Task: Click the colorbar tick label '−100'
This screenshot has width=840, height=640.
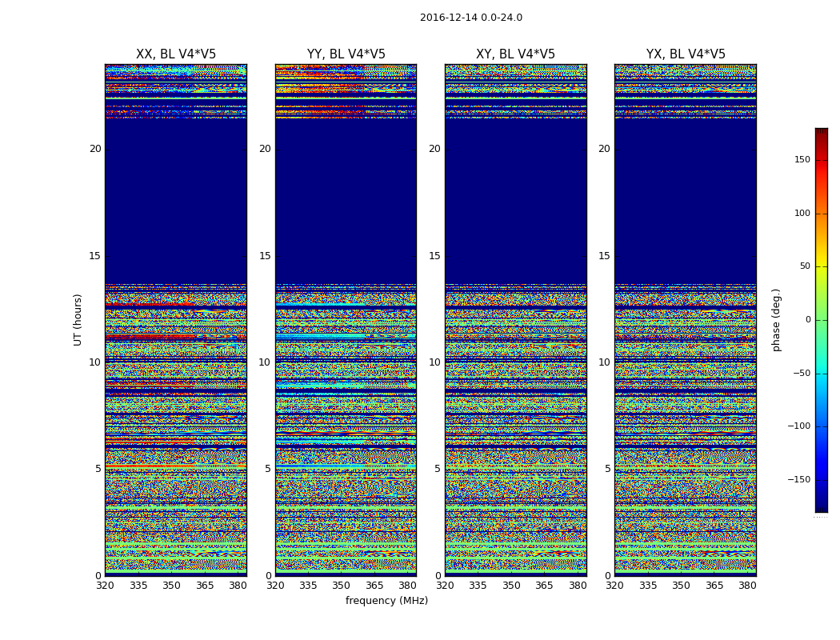Action: [799, 426]
